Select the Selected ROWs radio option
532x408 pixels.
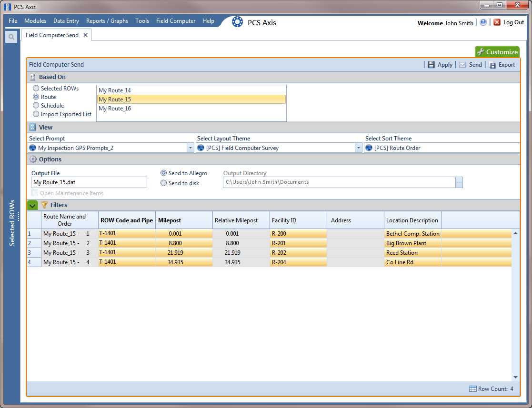coord(36,88)
